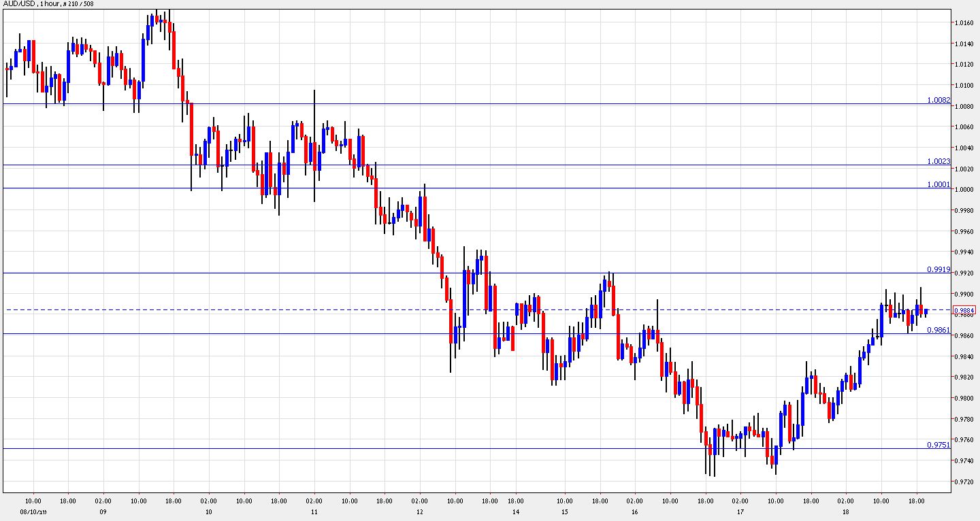The width and height of the screenshot is (980, 521).
Task: Click date marker 14 on time axis
Action: click(516, 511)
